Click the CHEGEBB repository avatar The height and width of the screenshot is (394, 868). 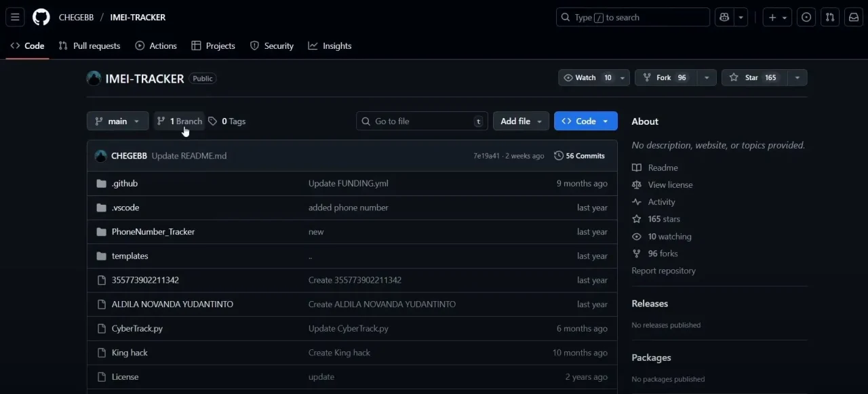[x=94, y=78]
